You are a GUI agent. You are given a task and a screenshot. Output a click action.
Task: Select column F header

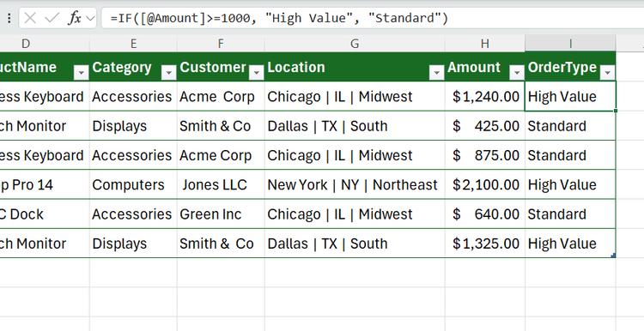pyautogui.click(x=221, y=44)
